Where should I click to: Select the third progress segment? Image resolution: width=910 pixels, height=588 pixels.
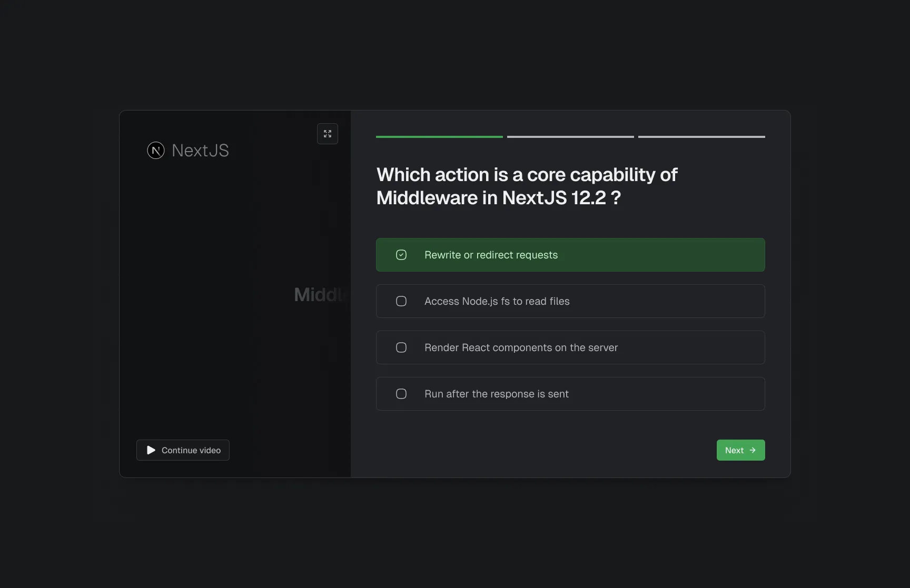[x=701, y=137]
